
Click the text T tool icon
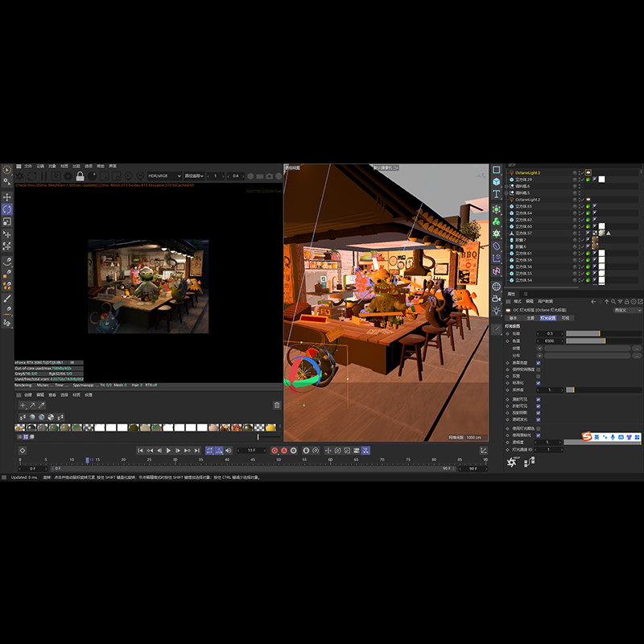(x=496, y=195)
